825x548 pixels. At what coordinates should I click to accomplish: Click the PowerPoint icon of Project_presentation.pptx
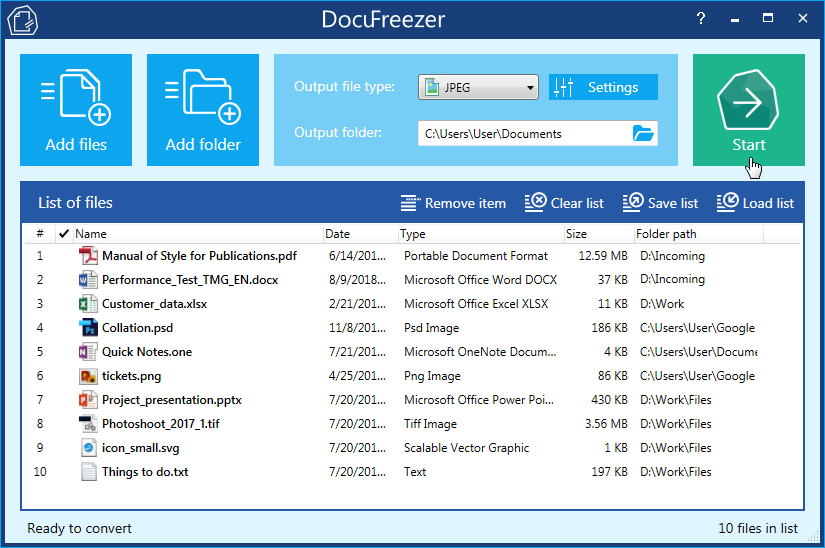click(x=88, y=400)
